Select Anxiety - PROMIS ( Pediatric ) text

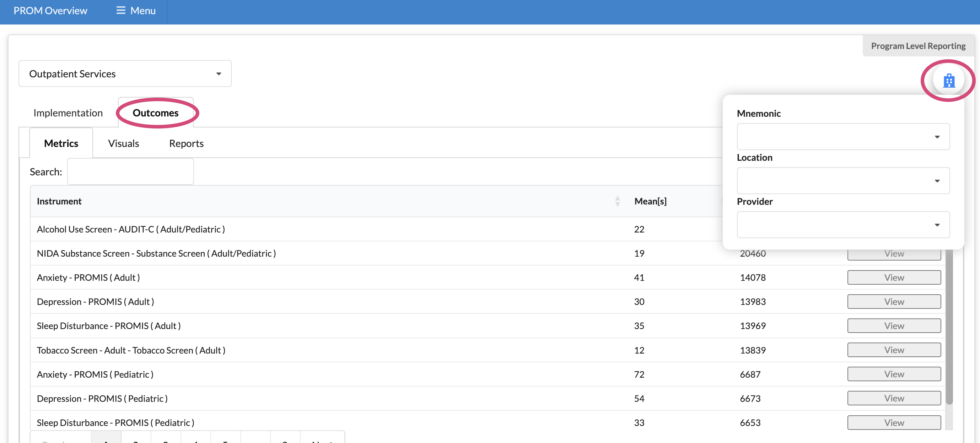click(95, 374)
